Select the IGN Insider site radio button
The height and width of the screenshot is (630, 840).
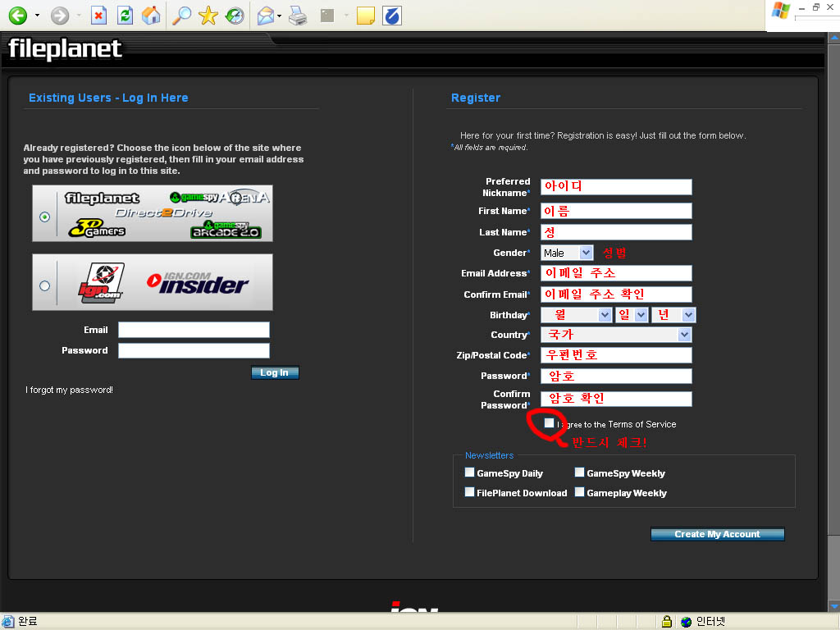coord(44,285)
